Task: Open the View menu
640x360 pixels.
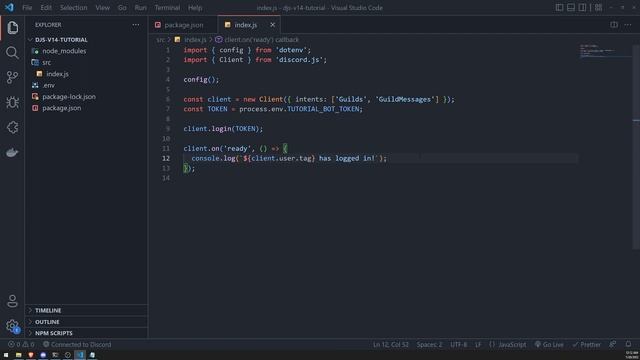Action: tap(102, 7)
